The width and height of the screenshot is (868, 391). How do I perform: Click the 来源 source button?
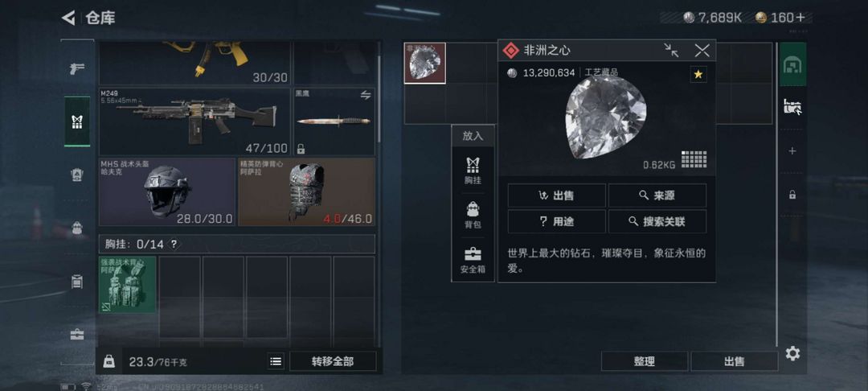coord(657,195)
